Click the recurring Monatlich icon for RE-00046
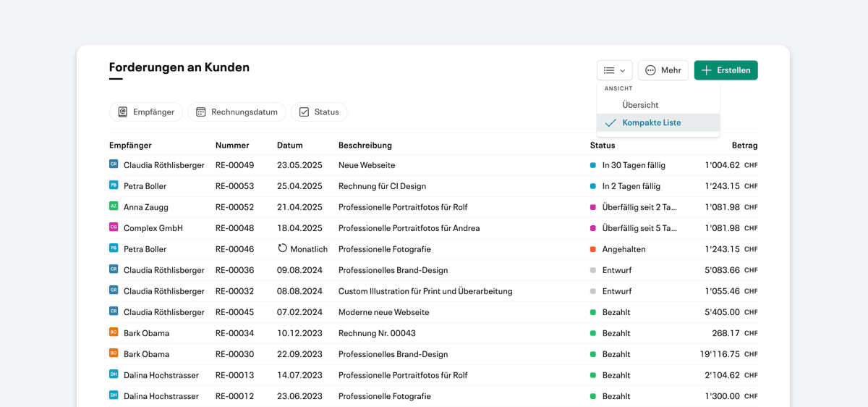The image size is (868, 407). tap(283, 248)
